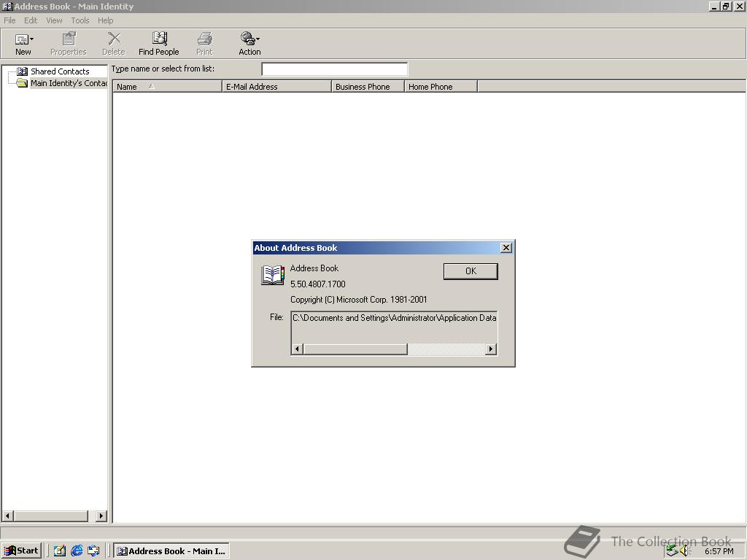Open the Help menu
Viewport: 747px width, 560px height.
(105, 20)
